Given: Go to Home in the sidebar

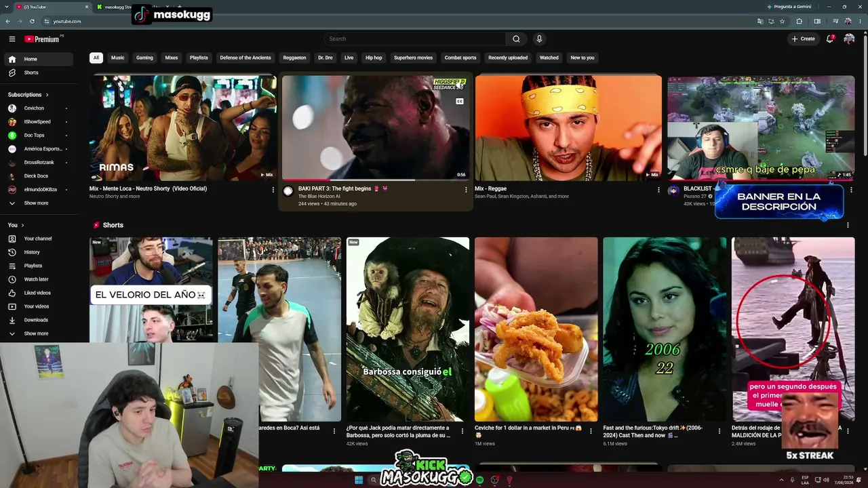Looking at the screenshot, I should coord(39,59).
